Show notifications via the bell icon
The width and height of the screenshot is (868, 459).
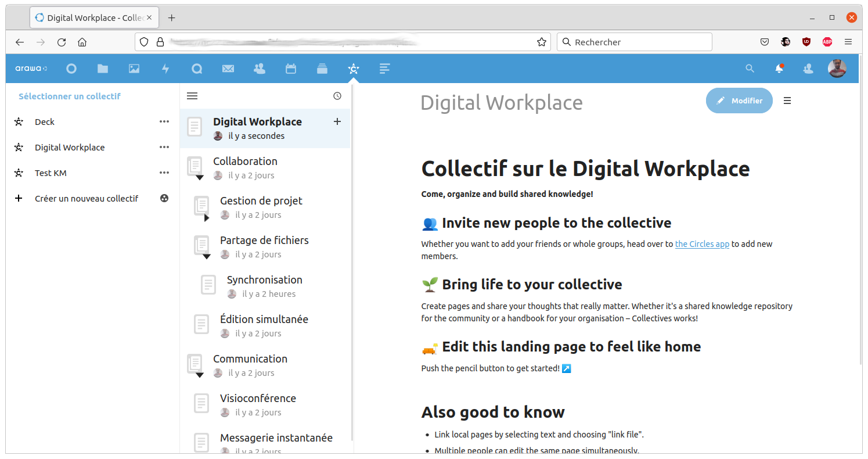click(x=779, y=69)
